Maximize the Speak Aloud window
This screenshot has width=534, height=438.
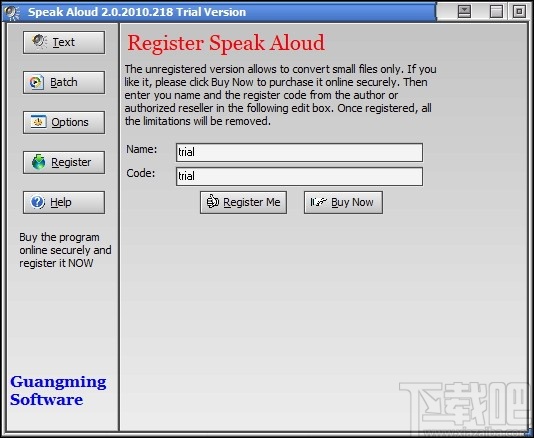tap(496, 12)
